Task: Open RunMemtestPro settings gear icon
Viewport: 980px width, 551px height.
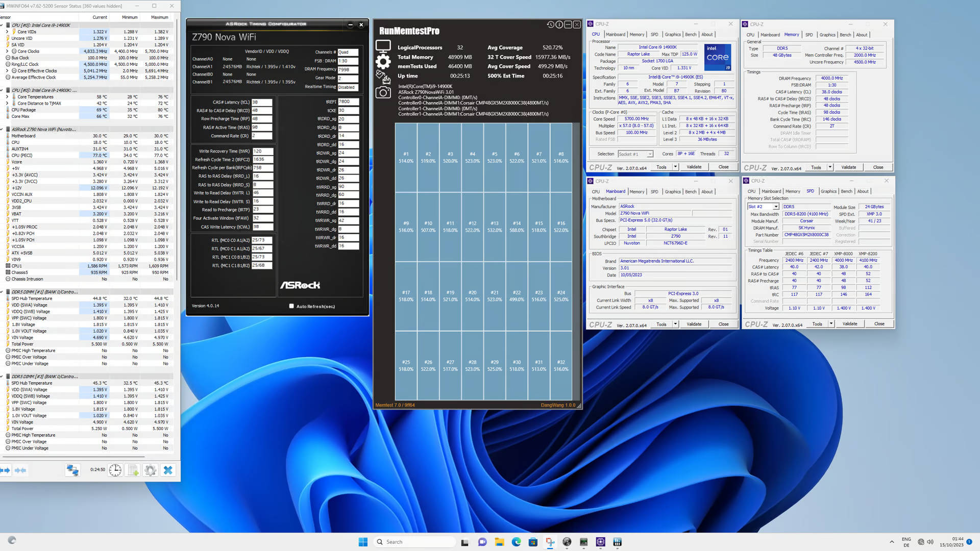Action: point(383,62)
